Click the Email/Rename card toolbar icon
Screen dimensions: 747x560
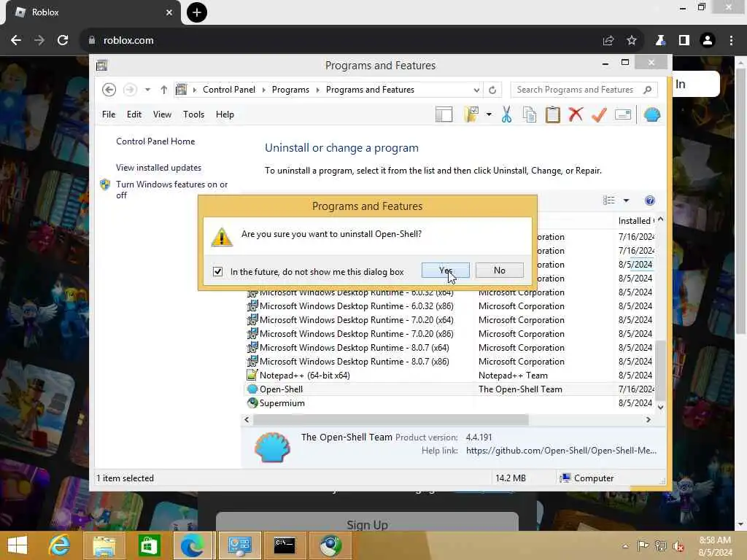(623, 114)
